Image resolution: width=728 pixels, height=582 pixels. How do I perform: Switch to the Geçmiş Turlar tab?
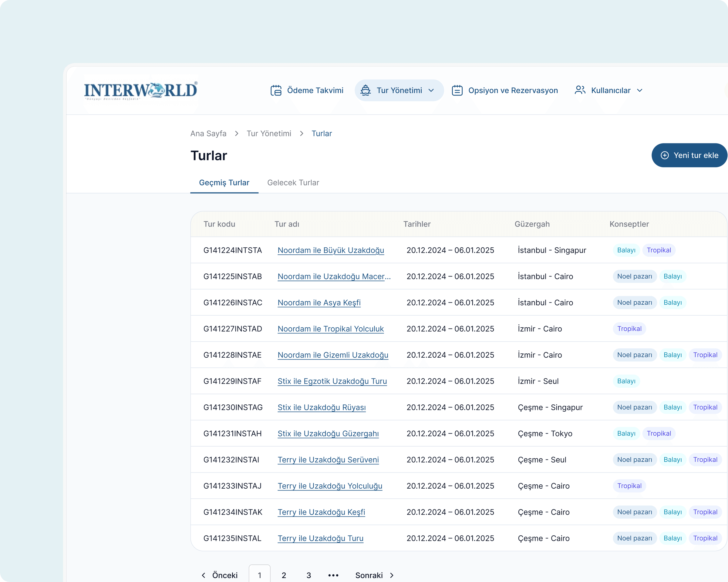pyautogui.click(x=224, y=183)
